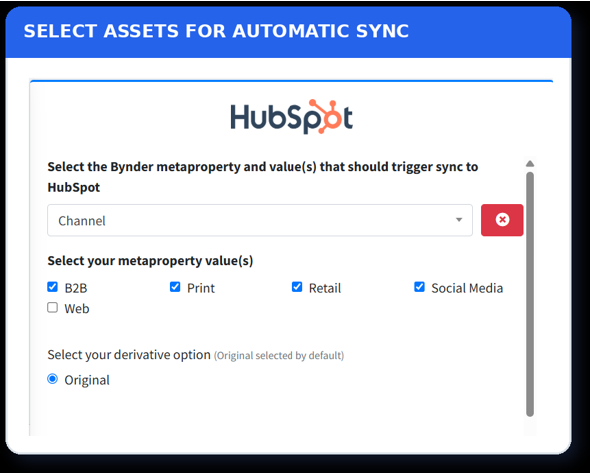This screenshot has height=473, width=590.
Task: Check the Web checkbox
Action: pyautogui.click(x=53, y=308)
